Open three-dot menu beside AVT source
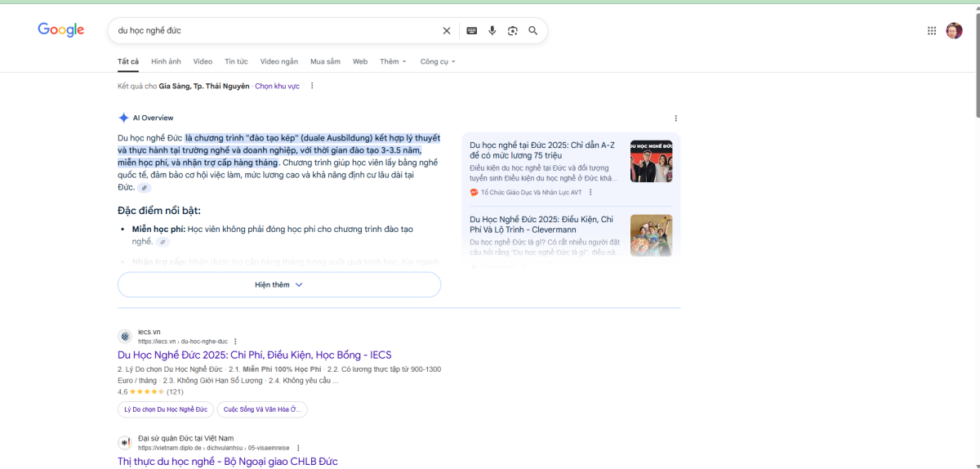Screen dimensions: 980x469 590,193
